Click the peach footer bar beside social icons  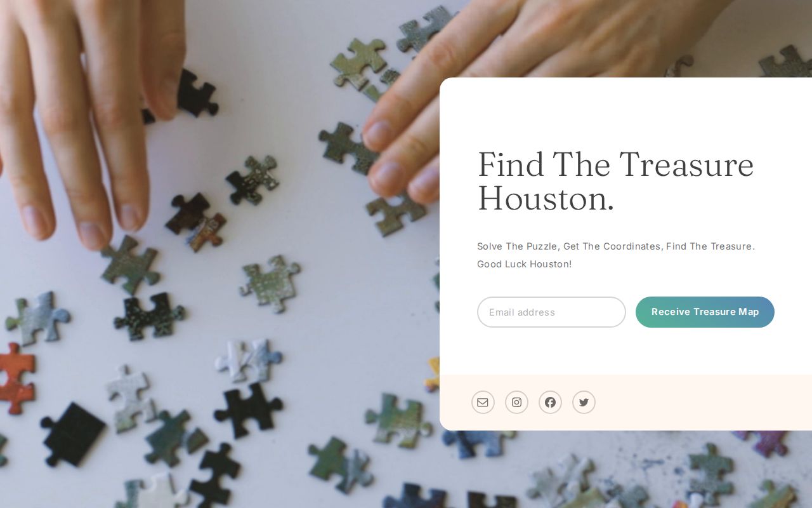(698, 402)
